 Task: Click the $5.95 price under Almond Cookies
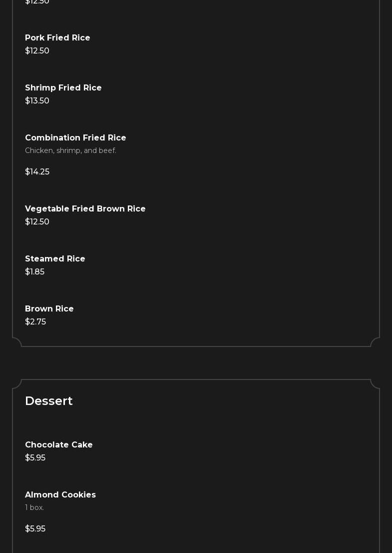tap(35, 529)
